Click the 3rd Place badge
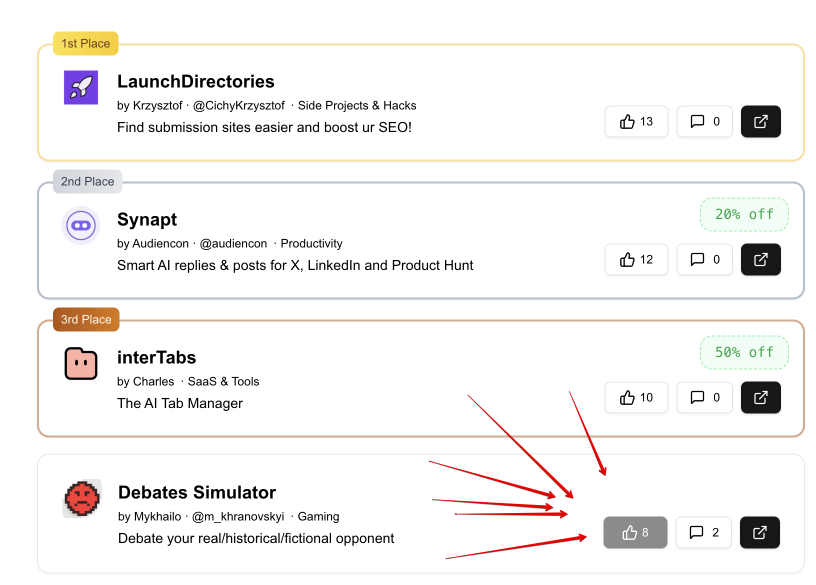816x585 pixels. point(86,319)
